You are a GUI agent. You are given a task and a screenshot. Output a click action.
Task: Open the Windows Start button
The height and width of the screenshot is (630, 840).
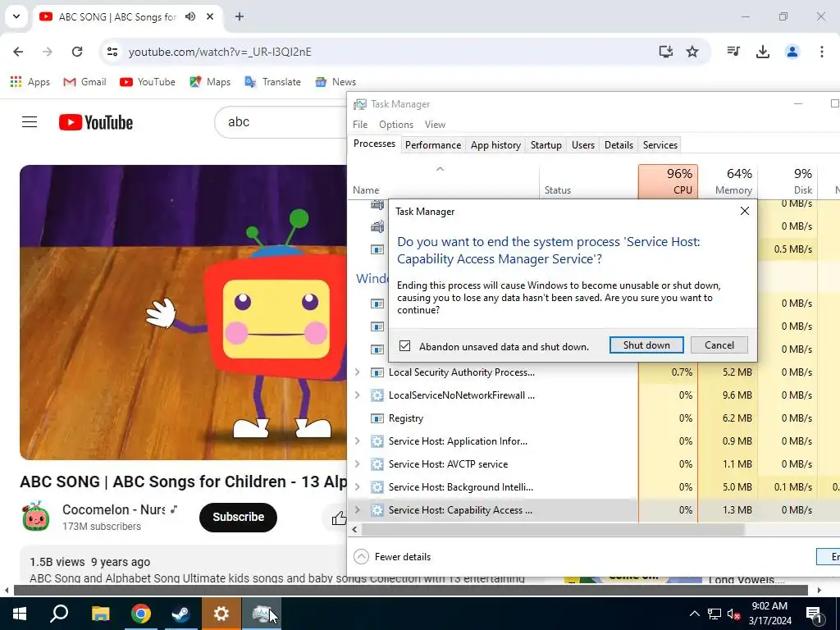[20, 614]
